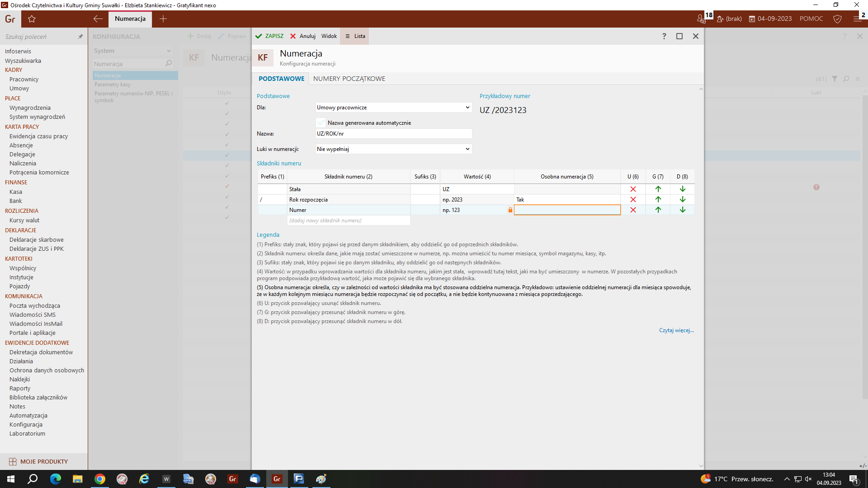
Task: Click the Lista button
Action: [355, 36]
